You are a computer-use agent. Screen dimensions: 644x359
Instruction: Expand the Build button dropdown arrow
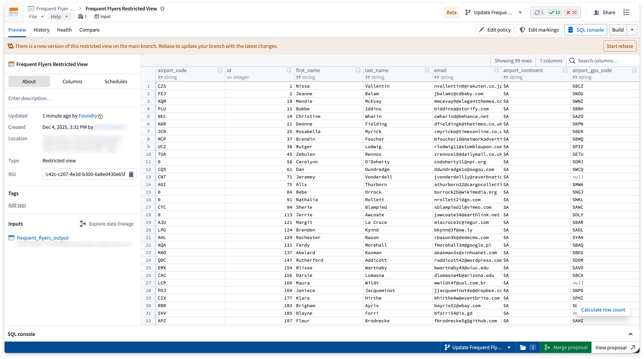[632, 30]
